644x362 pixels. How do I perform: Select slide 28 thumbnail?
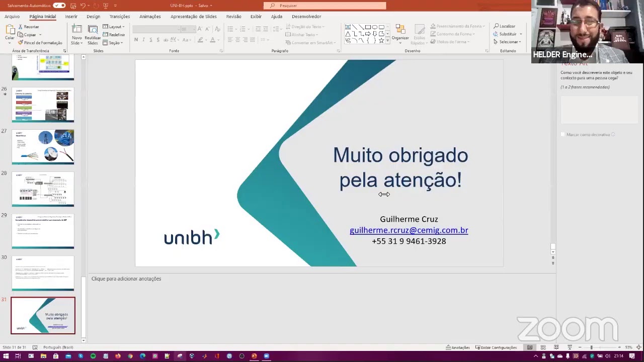[x=43, y=190]
